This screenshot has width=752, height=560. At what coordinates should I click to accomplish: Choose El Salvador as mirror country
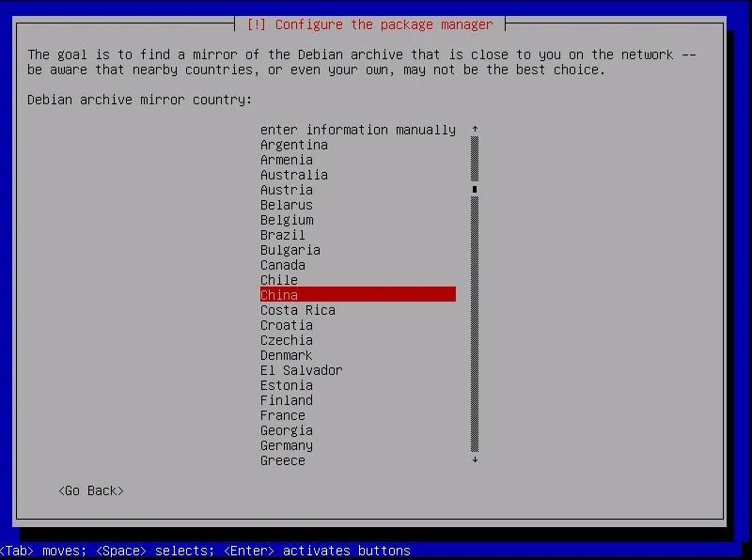coord(358,370)
